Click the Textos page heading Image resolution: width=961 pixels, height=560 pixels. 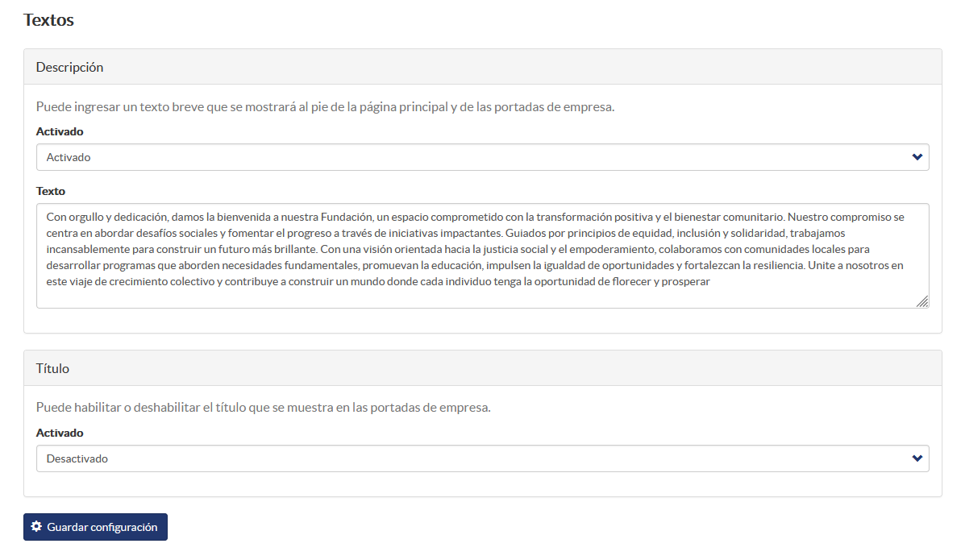(x=48, y=19)
